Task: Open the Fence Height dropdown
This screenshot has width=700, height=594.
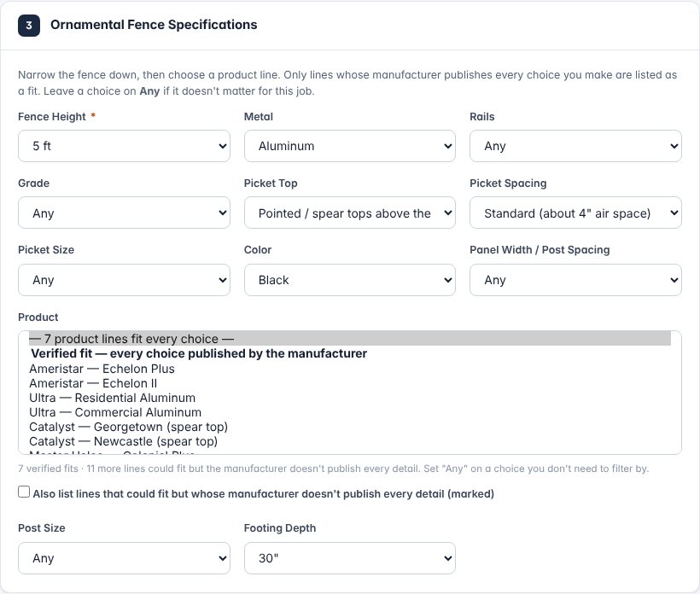Action: click(x=124, y=146)
